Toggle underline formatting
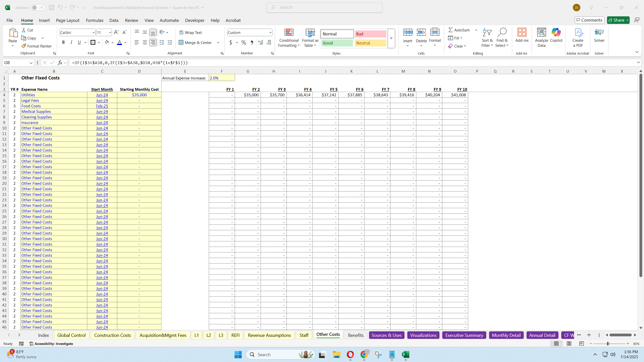The width and height of the screenshot is (644, 362). coord(79,42)
